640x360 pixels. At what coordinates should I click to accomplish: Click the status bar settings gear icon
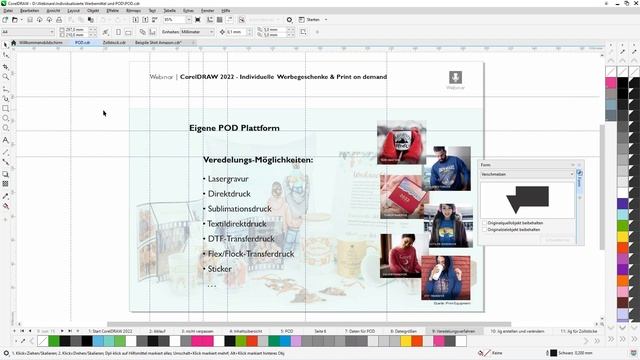[6, 353]
